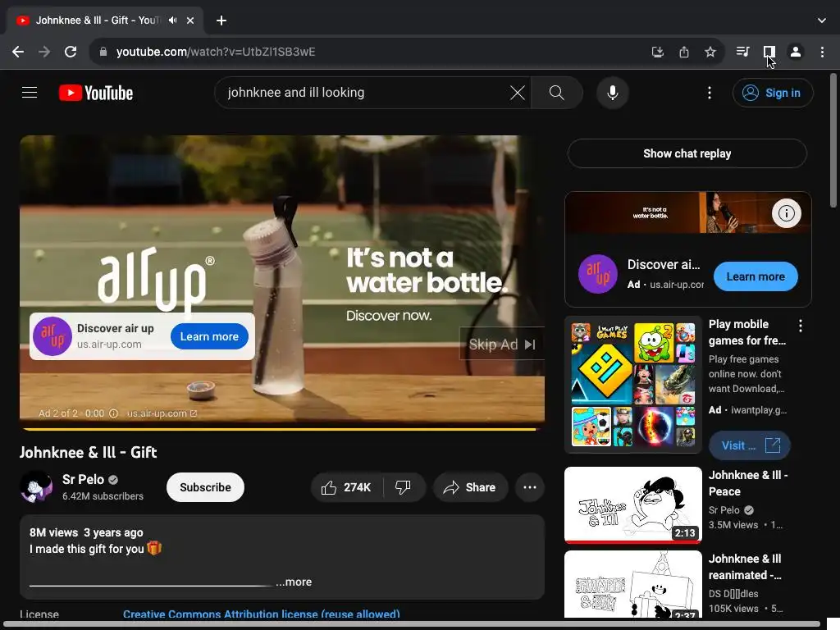Click the address bar URL
840x630 pixels.
click(x=216, y=52)
